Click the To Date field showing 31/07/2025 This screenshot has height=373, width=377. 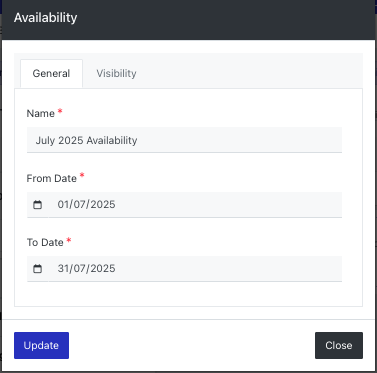pos(195,269)
